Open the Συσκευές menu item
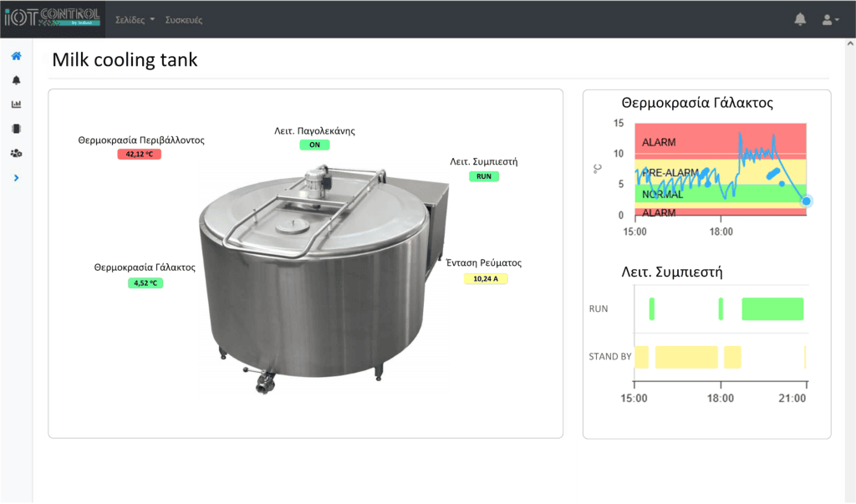 click(x=183, y=19)
